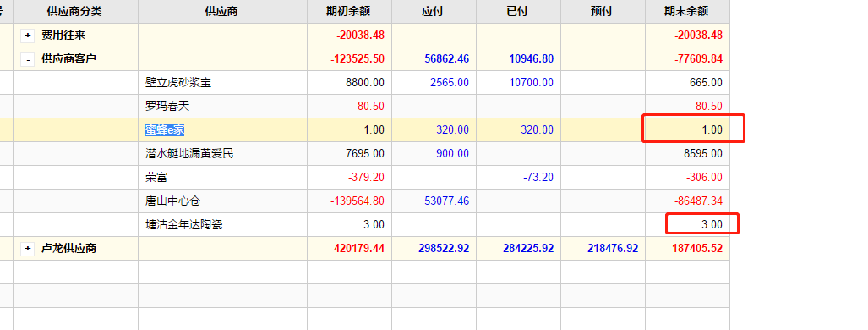Screen dimensions: 868x330
Task: Open the 卢龙供应商 prepaid total -218476.92
Action: [x=610, y=249]
